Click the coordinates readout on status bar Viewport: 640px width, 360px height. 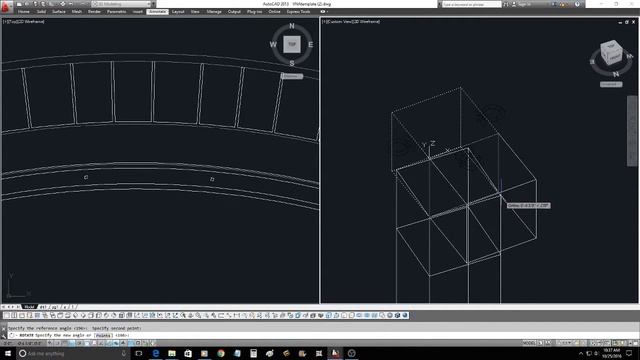click(x=22, y=343)
